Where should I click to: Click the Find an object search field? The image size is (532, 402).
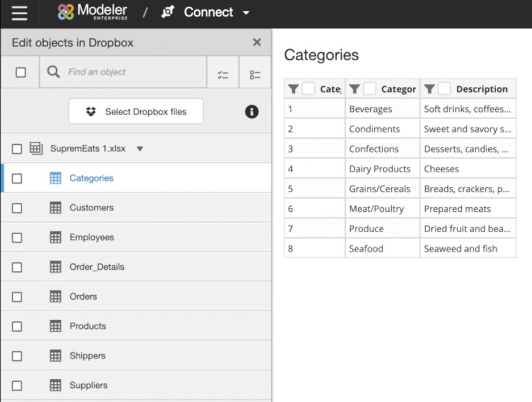(133, 72)
